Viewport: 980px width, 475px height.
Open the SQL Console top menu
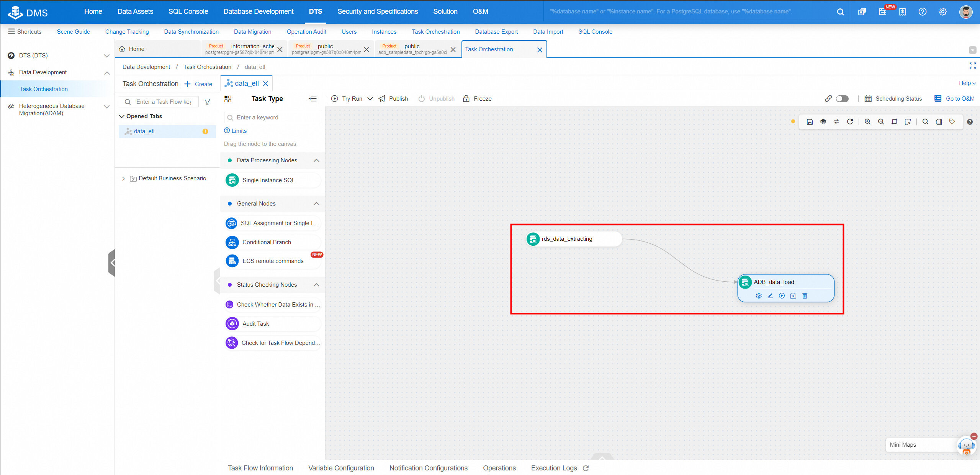pos(188,11)
